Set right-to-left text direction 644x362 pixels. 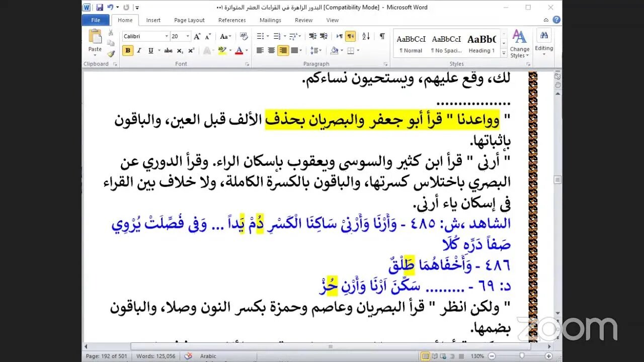coord(350,36)
